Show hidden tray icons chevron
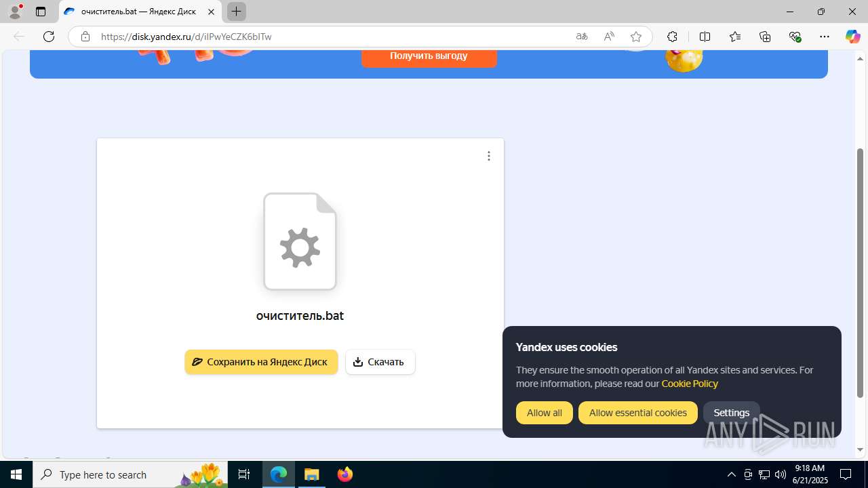 (x=732, y=474)
